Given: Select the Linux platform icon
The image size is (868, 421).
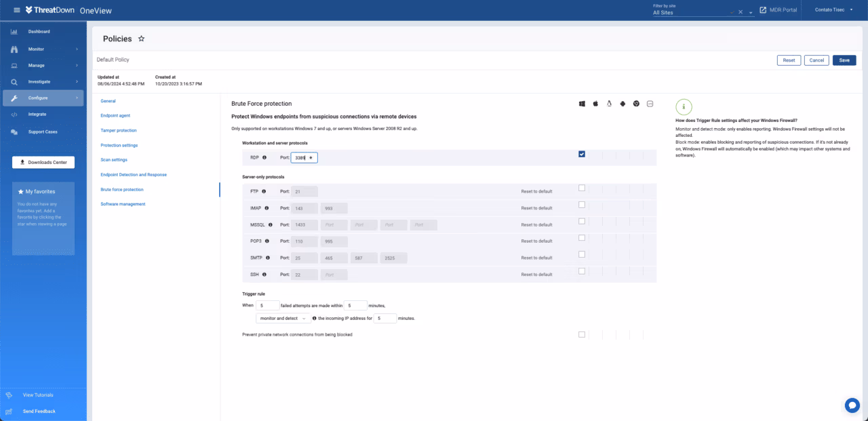Looking at the screenshot, I should click(x=609, y=103).
